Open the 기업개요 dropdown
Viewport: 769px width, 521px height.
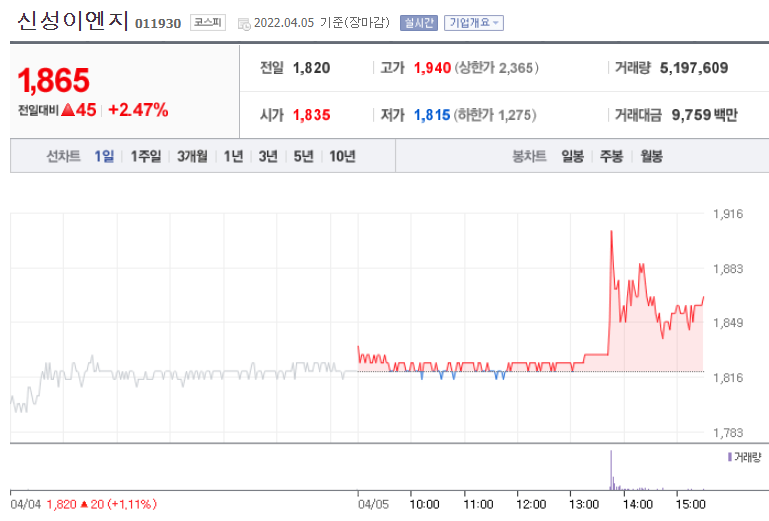click(x=474, y=23)
